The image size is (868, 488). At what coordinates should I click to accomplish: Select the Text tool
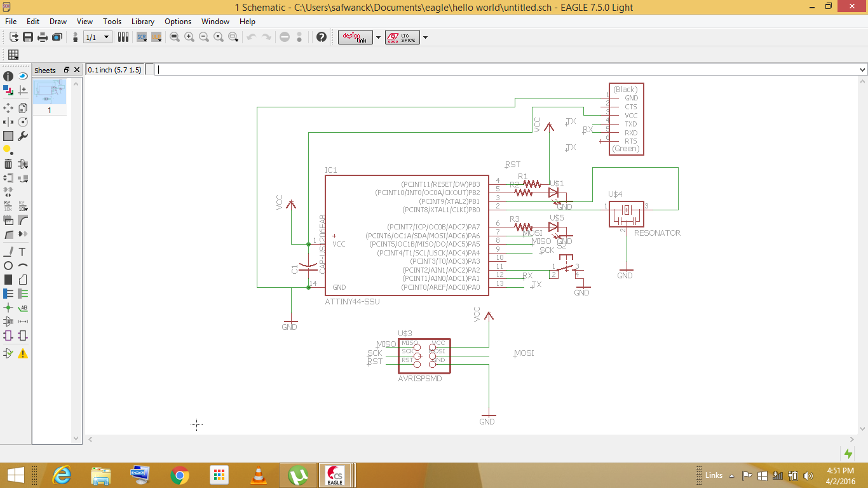pos(23,252)
